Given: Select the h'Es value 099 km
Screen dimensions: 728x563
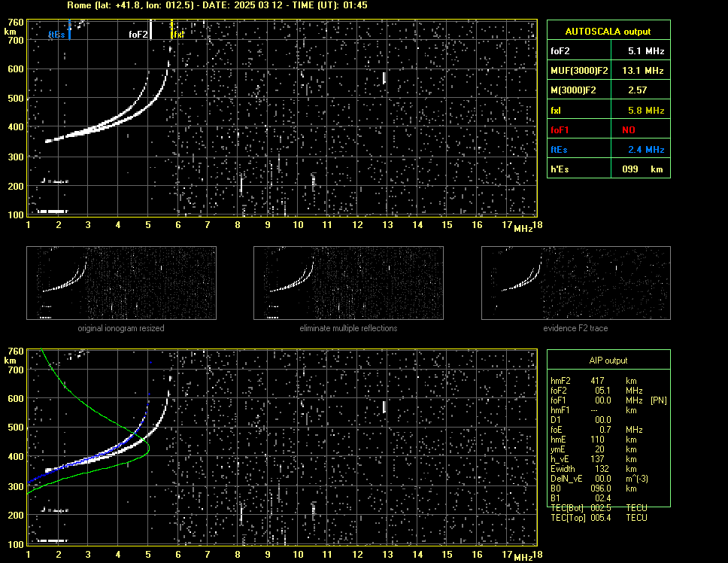Looking at the screenshot, I should pyautogui.click(x=642, y=169).
